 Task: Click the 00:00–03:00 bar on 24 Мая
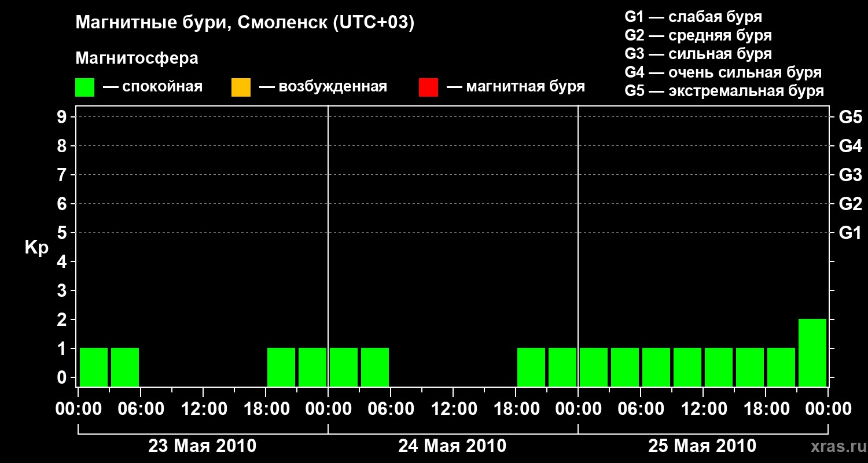tap(344, 367)
